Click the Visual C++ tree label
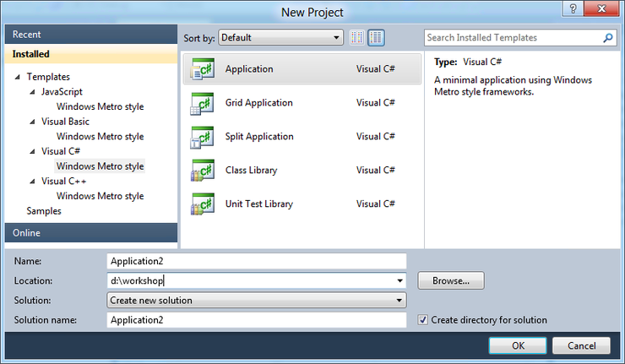The height and width of the screenshot is (364, 625). 64,182
